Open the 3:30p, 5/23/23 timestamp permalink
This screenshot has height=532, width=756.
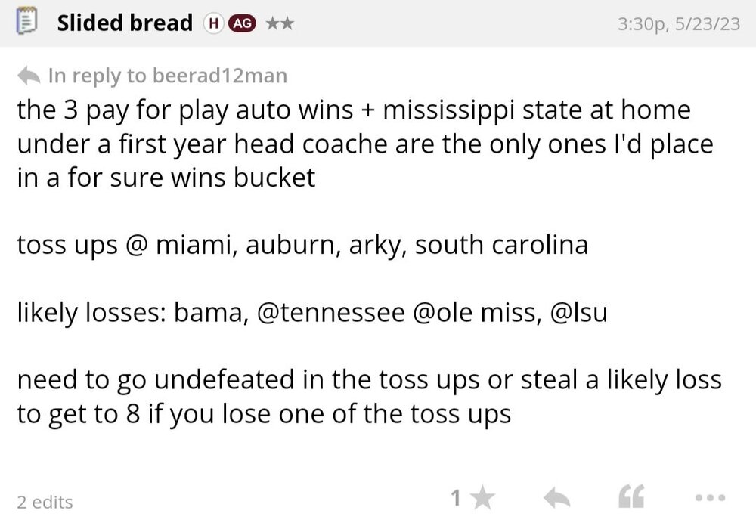678,23
